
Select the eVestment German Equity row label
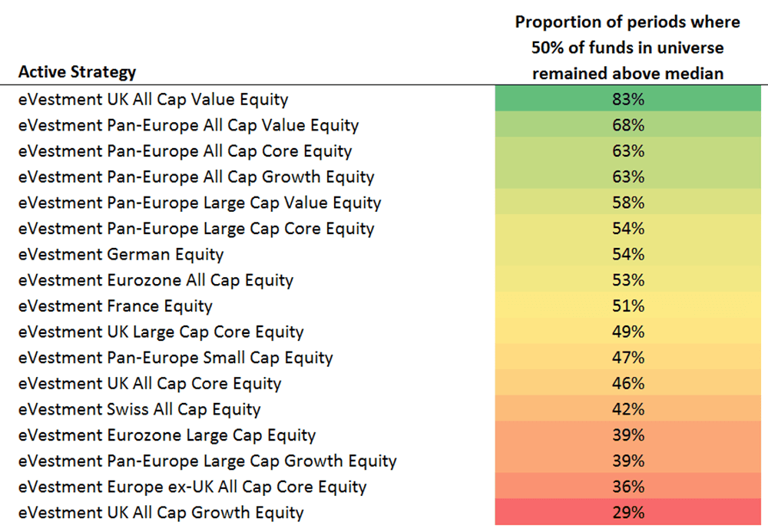[x=121, y=254]
